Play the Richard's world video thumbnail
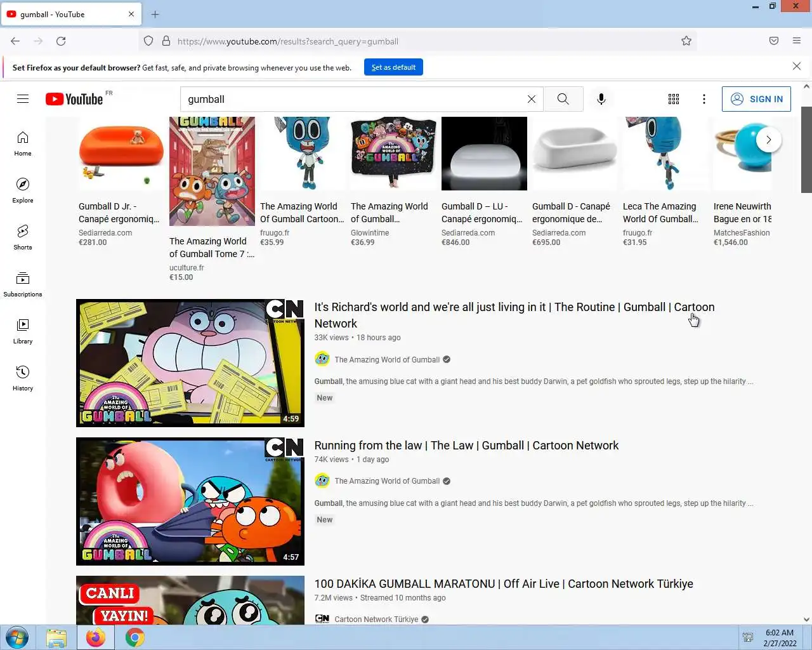812x650 pixels. pos(190,363)
